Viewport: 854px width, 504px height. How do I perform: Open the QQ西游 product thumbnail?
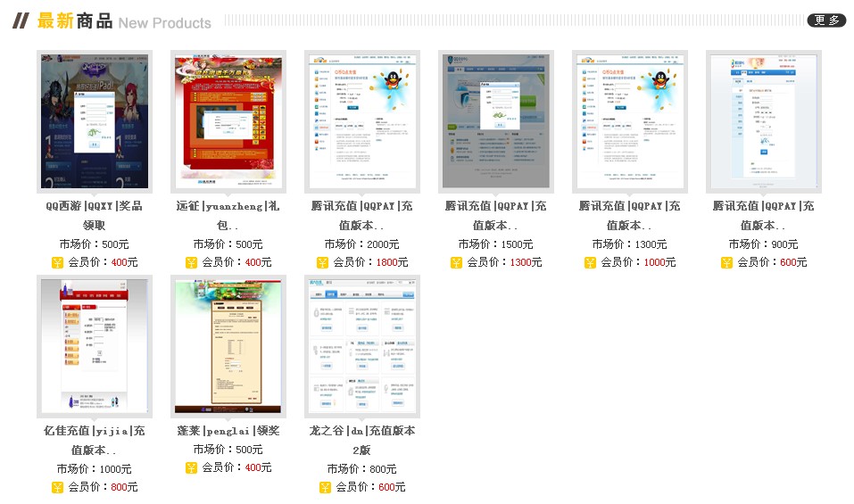tap(95, 121)
